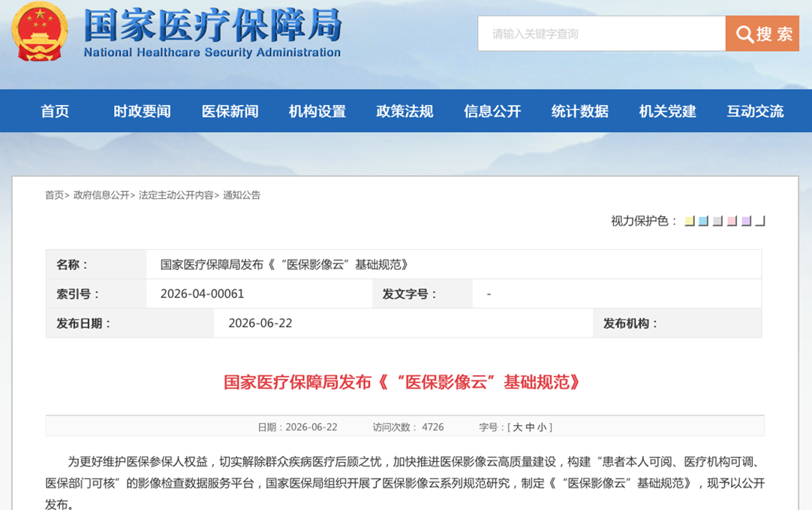Viewport: 812px width, 510px height.
Task: Click index number 2026-04-00061
Action: [x=202, y=293]
